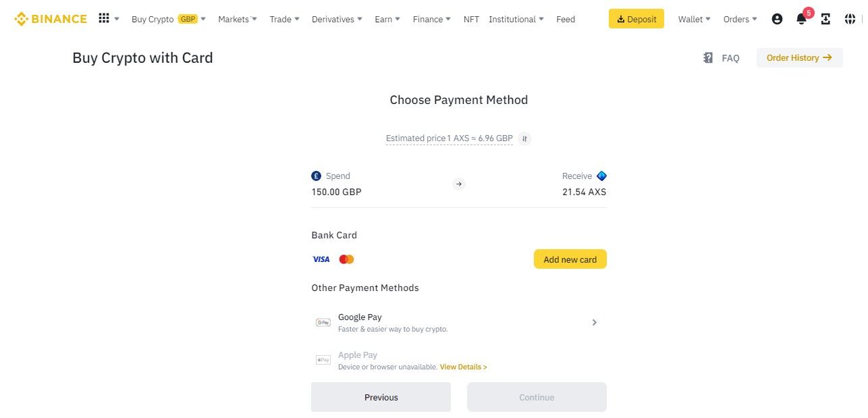Click the Visa card logo

tap(321, 259)
